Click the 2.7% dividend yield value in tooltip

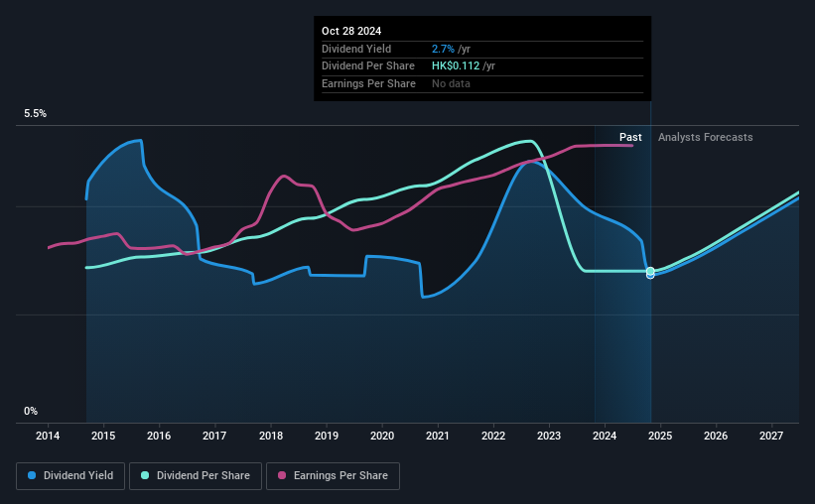tap(443, 49)
